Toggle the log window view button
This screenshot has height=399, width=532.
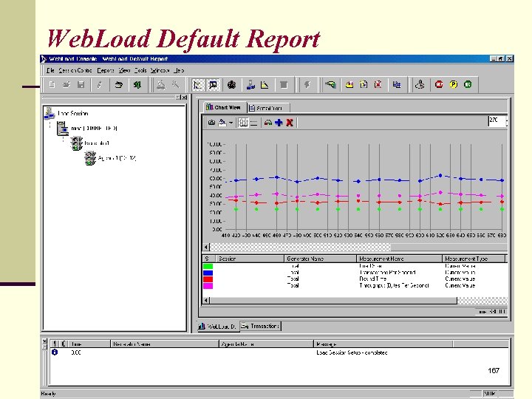(213, 84)
